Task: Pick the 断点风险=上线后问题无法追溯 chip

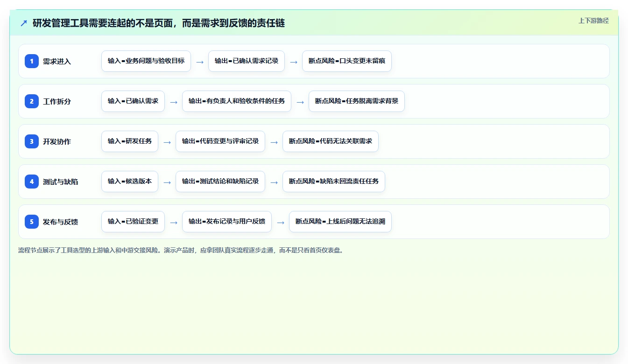Action: (340, 222)
